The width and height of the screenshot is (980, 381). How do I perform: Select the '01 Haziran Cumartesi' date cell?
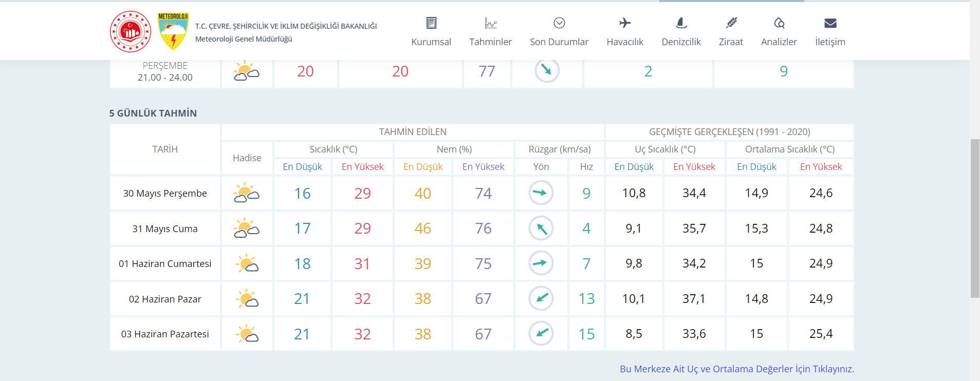coord(165,263)
